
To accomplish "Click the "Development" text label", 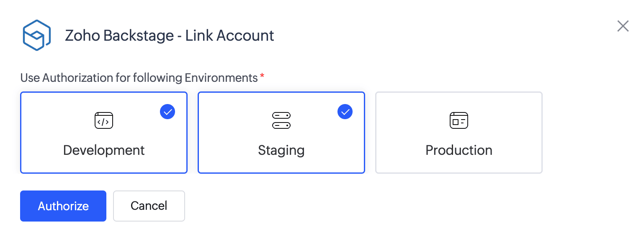I will [104, 150].
